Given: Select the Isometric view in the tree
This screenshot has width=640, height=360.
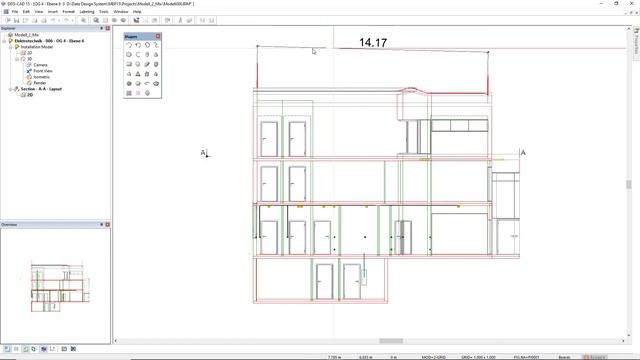Looking at the screenshot, I should pos(42,77).
